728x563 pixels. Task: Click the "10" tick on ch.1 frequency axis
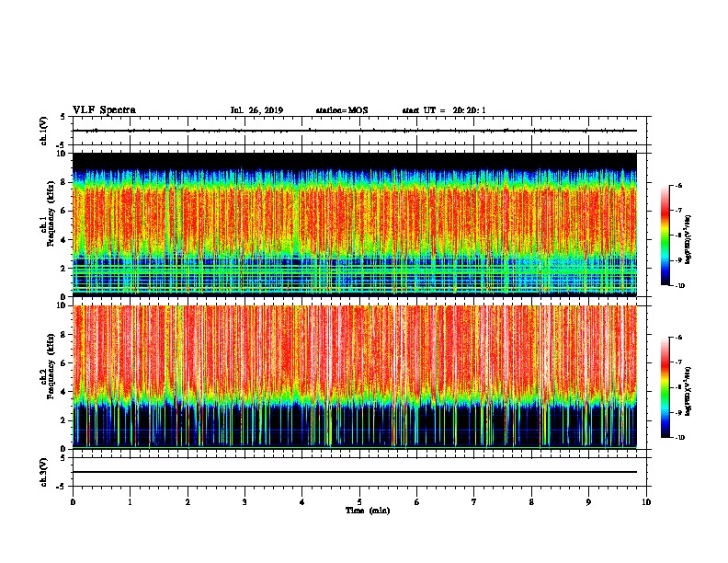[61, 154]
